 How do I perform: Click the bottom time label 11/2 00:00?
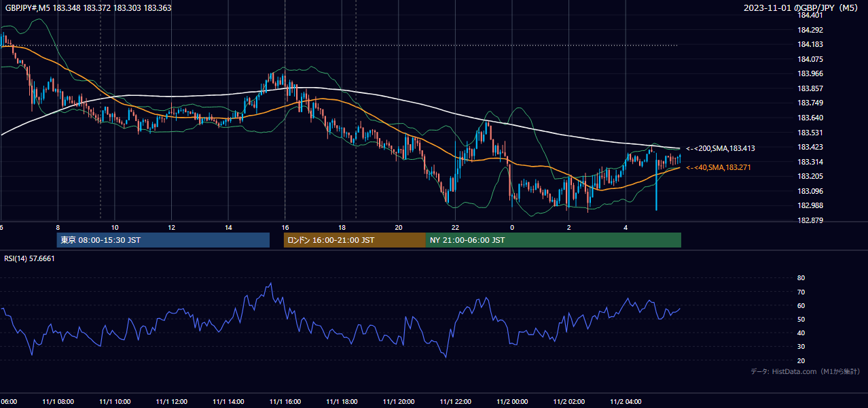512,402
